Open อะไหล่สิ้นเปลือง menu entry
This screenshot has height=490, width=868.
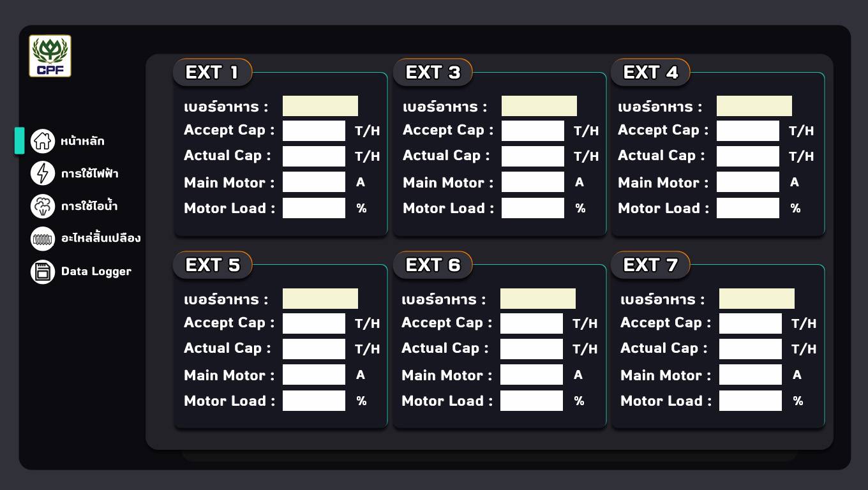point(101,238)
